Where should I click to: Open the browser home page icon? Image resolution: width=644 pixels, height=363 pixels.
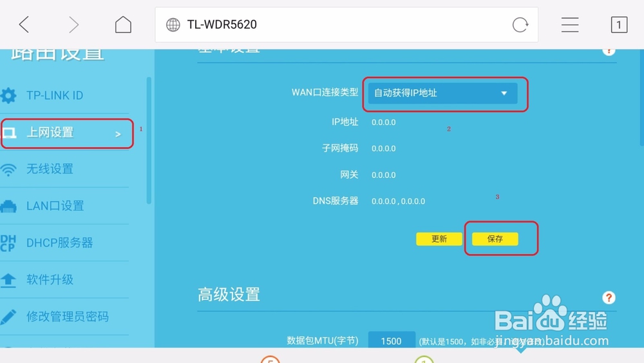(123, 25)
